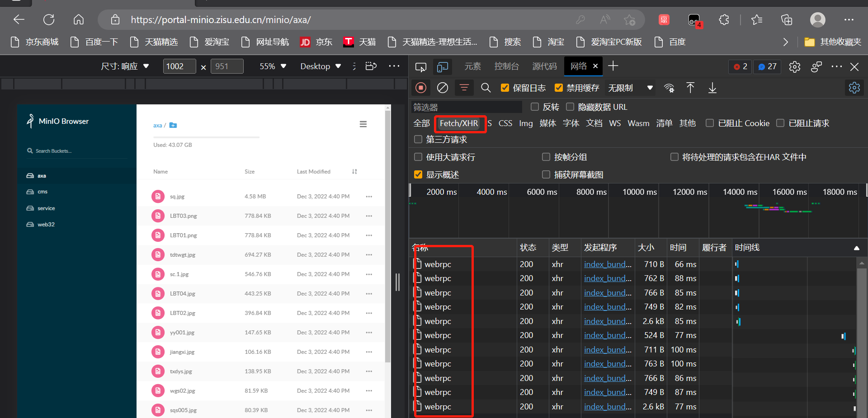Create new folder icon beside axa path
The image size is (868, 418).
173,125
